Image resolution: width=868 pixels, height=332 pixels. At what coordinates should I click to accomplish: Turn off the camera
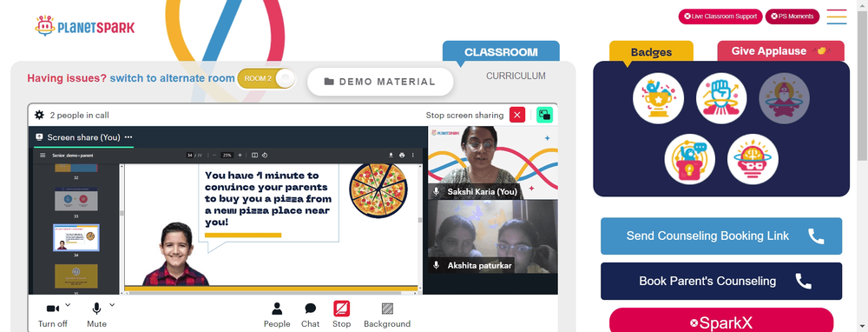click(53, 315)
